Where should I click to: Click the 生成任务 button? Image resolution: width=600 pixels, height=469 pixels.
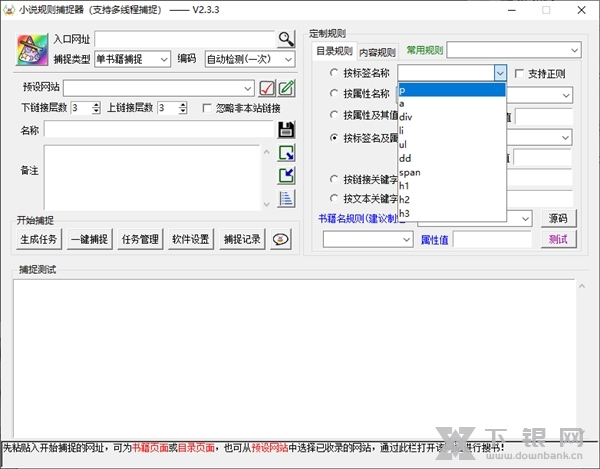tap(39, 239)
